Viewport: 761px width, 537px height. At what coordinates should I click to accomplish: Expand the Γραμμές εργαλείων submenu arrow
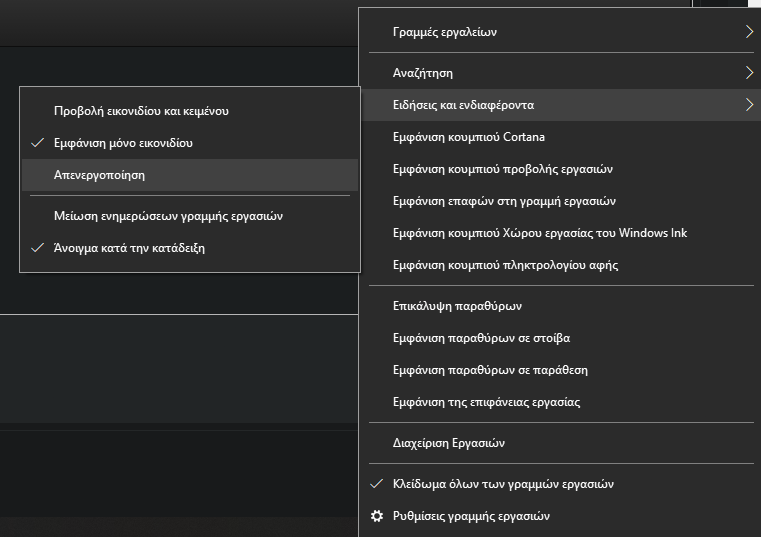pos(749,32)
